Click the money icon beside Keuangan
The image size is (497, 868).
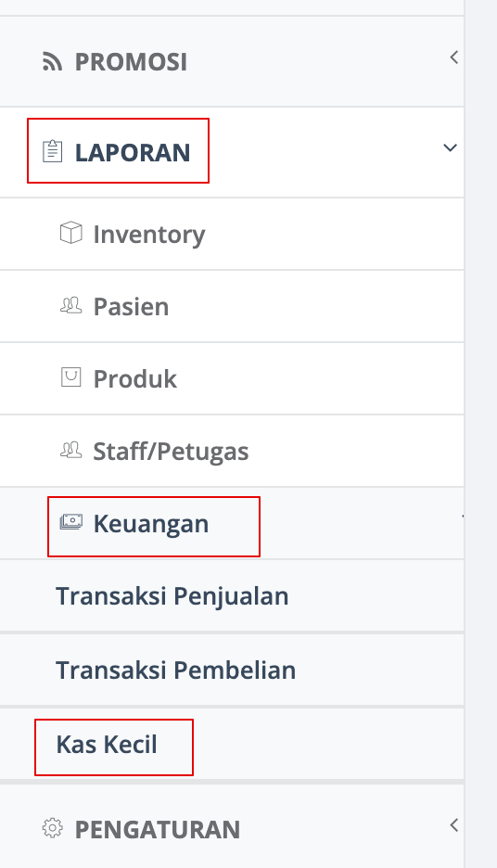pyautogui.click(x=71, y=521)
